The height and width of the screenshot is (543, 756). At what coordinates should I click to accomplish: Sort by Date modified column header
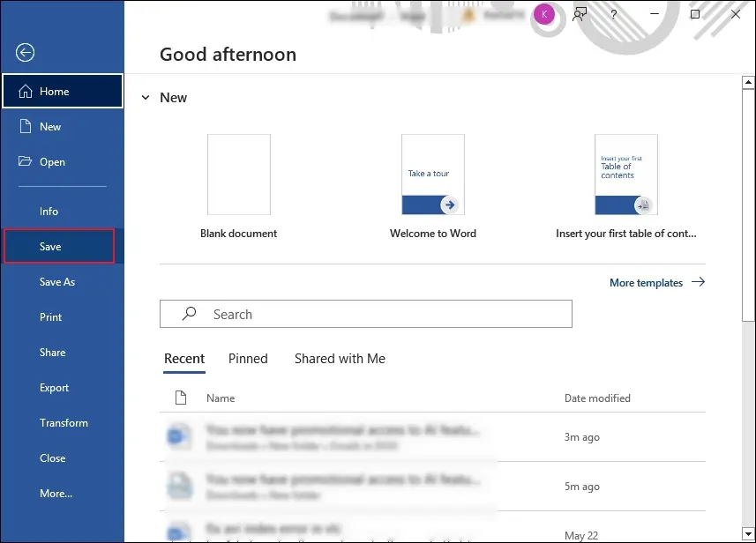597,398
